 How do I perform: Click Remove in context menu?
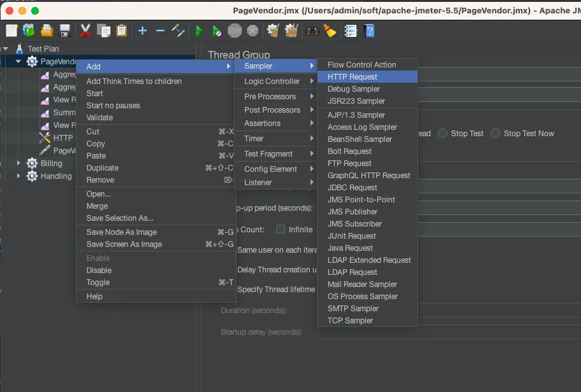[156, 180]
